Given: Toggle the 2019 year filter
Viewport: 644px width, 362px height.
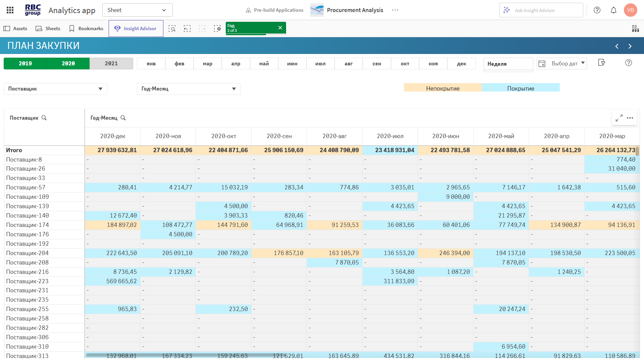Looking at the screenshot, I should [25, 64].
